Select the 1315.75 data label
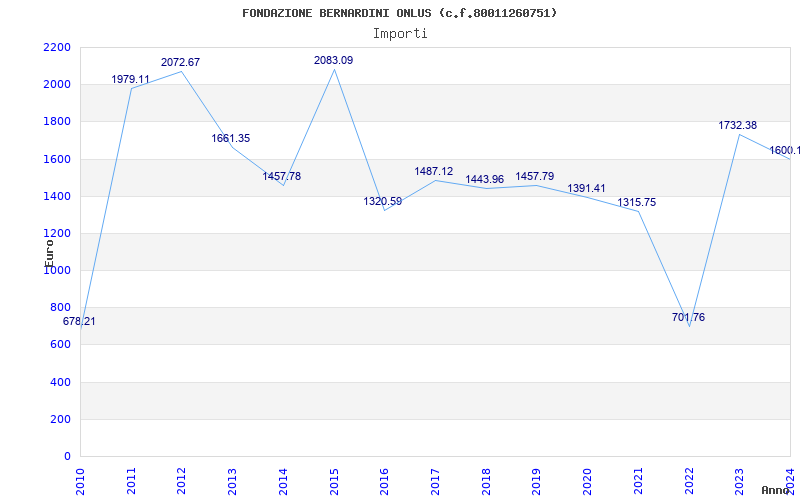Image resolution: width=800 pixels, height=500 pixels. (637, 202)
